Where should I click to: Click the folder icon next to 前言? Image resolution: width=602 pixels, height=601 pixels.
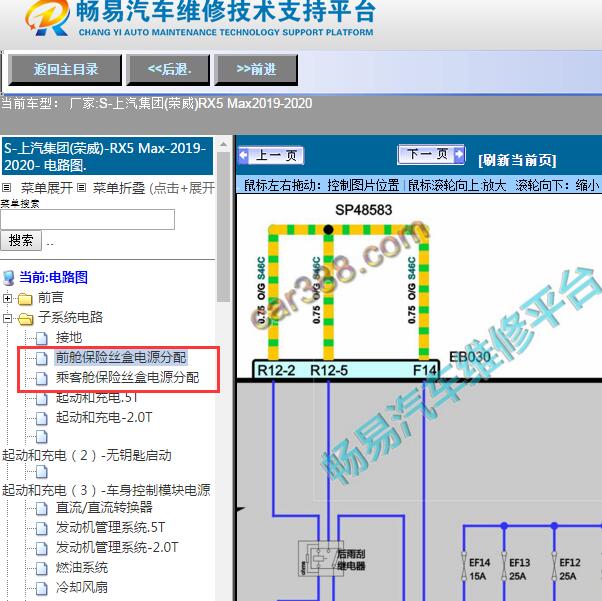click(25, 299)
